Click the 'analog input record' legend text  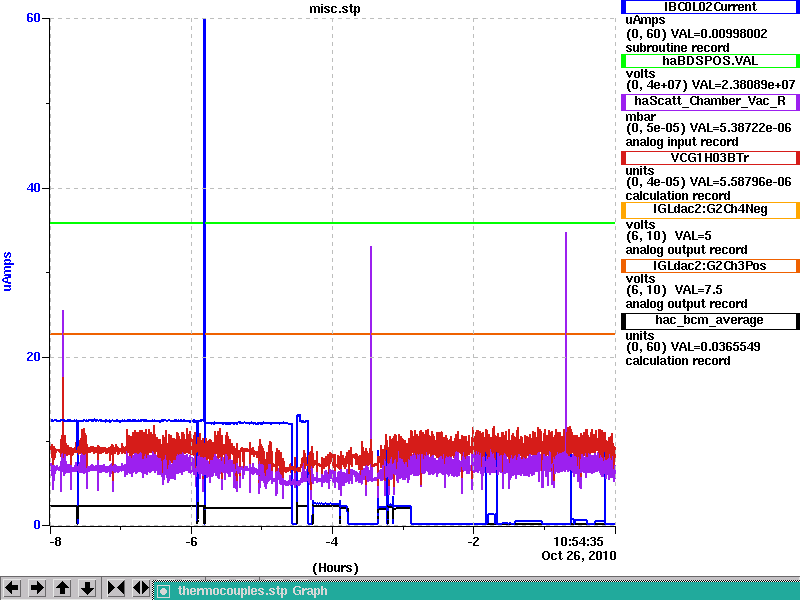682,142
